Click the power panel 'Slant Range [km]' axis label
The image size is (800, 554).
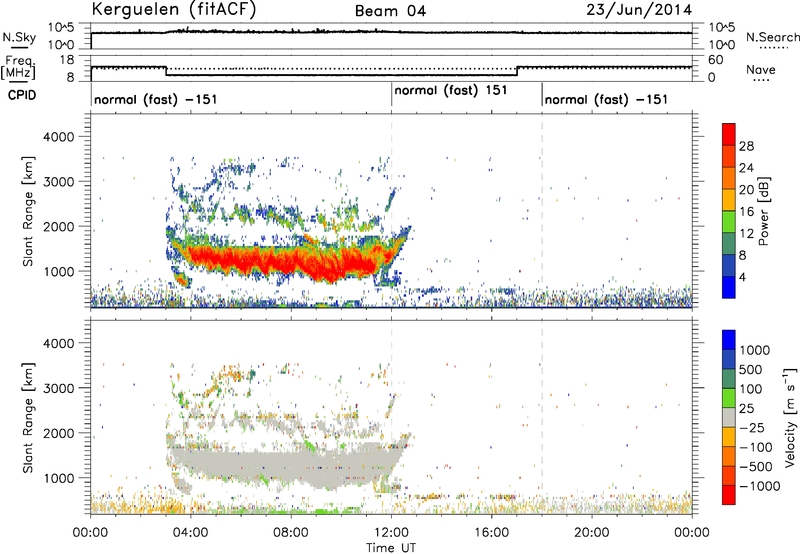28,211
